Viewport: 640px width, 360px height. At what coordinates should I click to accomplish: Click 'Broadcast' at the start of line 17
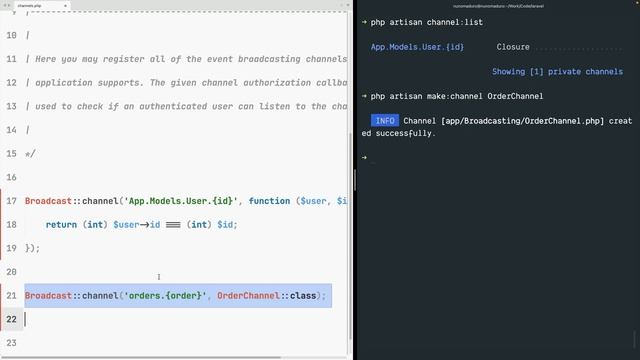tap(48, 201)
